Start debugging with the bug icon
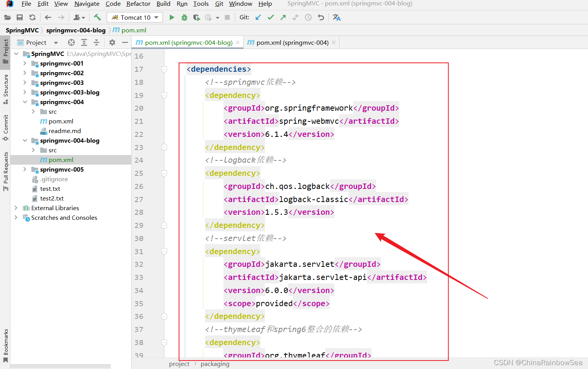 (184, 17)
